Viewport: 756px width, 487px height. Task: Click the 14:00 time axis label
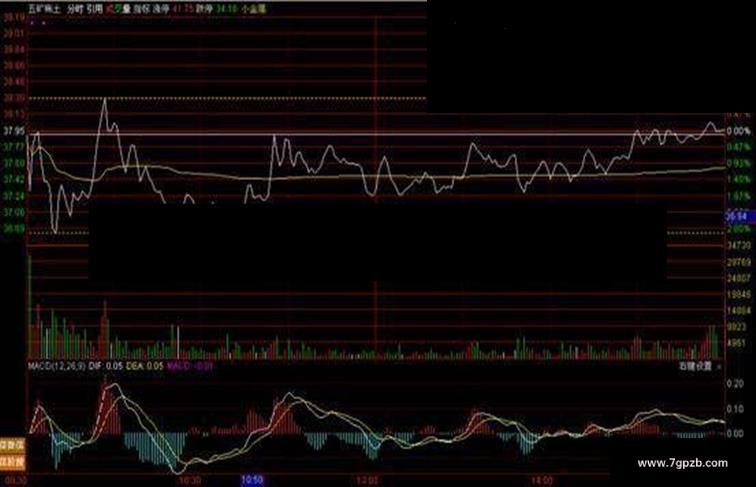point(542,480)
